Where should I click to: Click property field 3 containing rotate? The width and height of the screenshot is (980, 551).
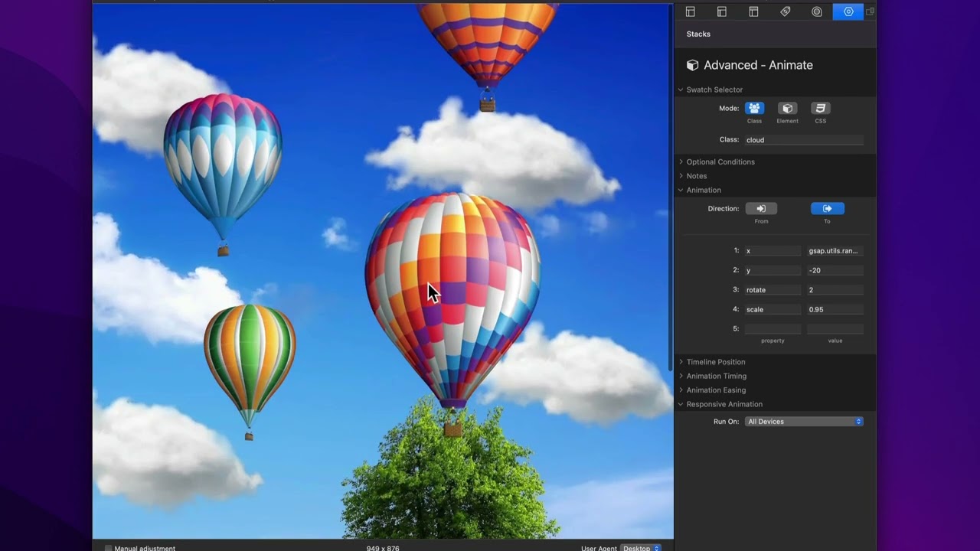click(x=773, y=290)
